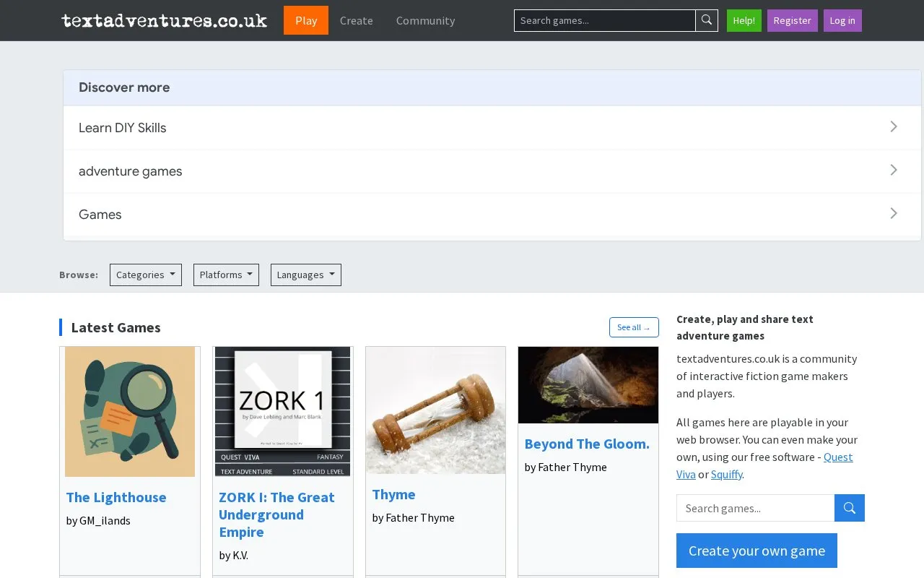This screenshot has height=578, width=924.
Task: Click the header search magnifier icon
Action: (x=707, y=20)
